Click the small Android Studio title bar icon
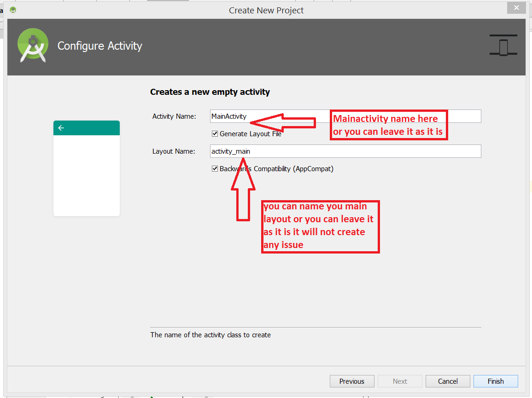Viewport: 532px width, 398px height. [13, 10]
